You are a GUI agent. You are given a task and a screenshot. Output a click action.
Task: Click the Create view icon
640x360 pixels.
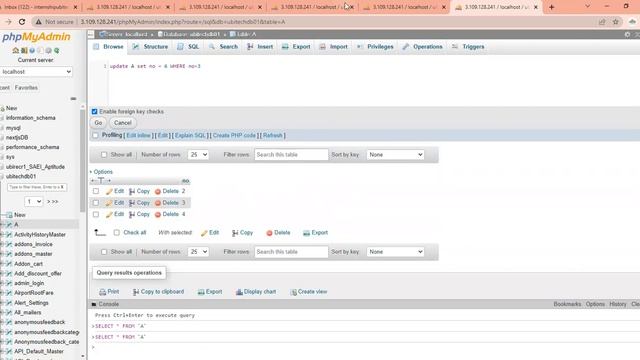click(x=293, y=292)
